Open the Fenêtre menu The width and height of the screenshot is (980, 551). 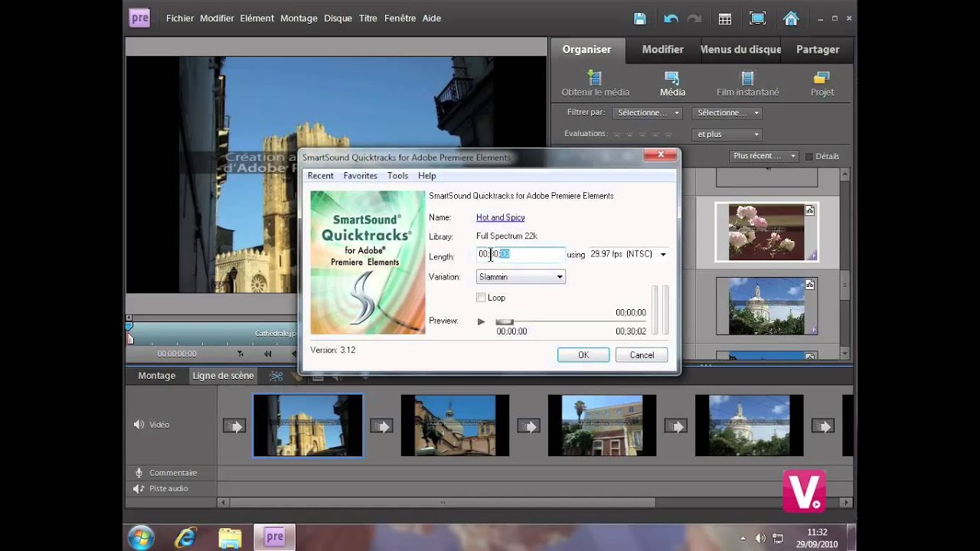click(400, 18)
